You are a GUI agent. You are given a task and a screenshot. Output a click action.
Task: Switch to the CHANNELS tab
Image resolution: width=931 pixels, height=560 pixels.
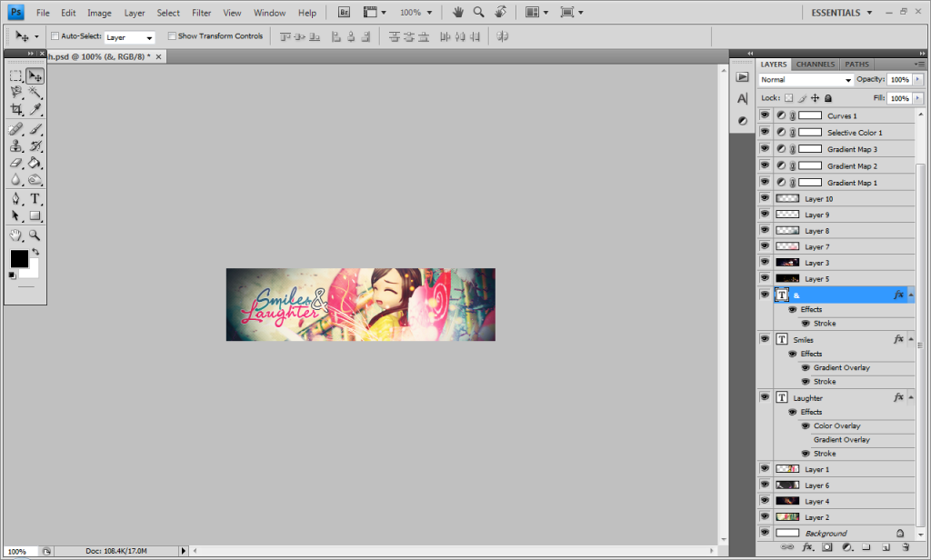point(816,65)
